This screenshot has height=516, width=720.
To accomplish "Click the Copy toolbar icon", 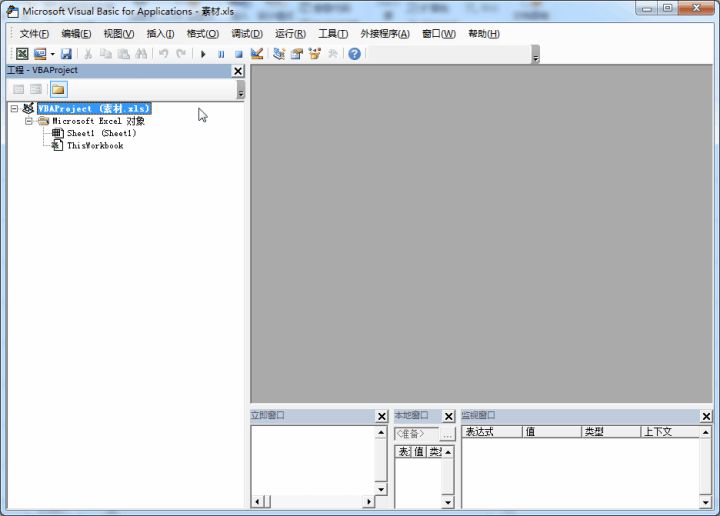I will pyautogui.click(x=106, y=54).
